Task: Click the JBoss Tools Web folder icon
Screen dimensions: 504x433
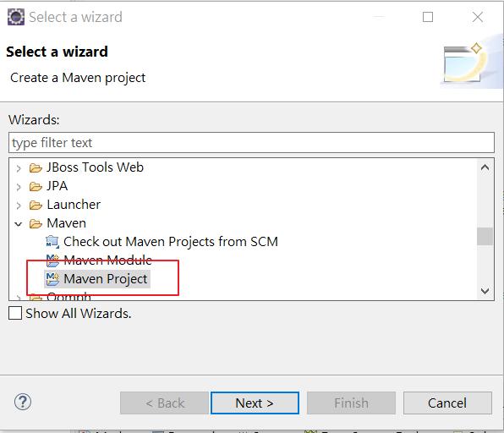Action: (x=36, y=167)
